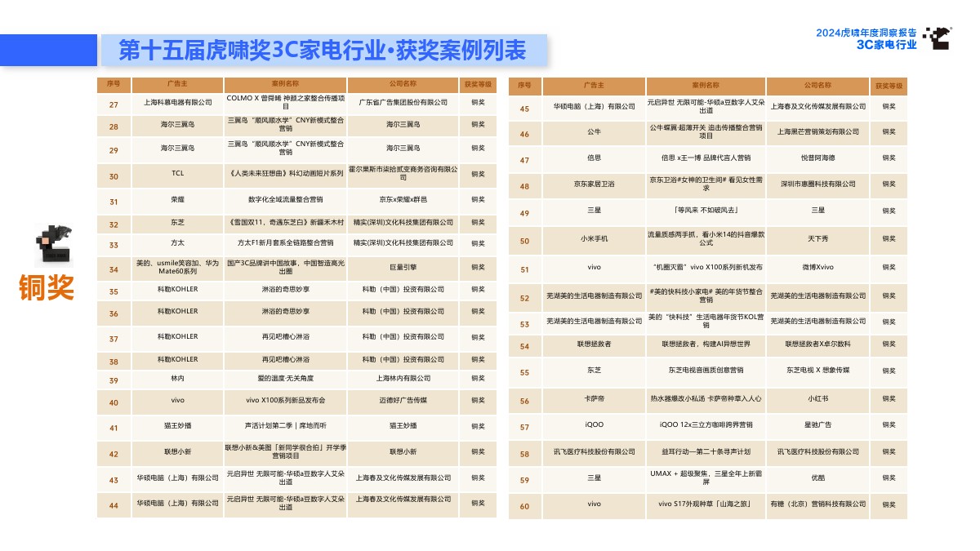
Task: Select the slide title 第十五届虎啸奖3C家电行业·获奖案例列表
Action: (x=323, y=51)
